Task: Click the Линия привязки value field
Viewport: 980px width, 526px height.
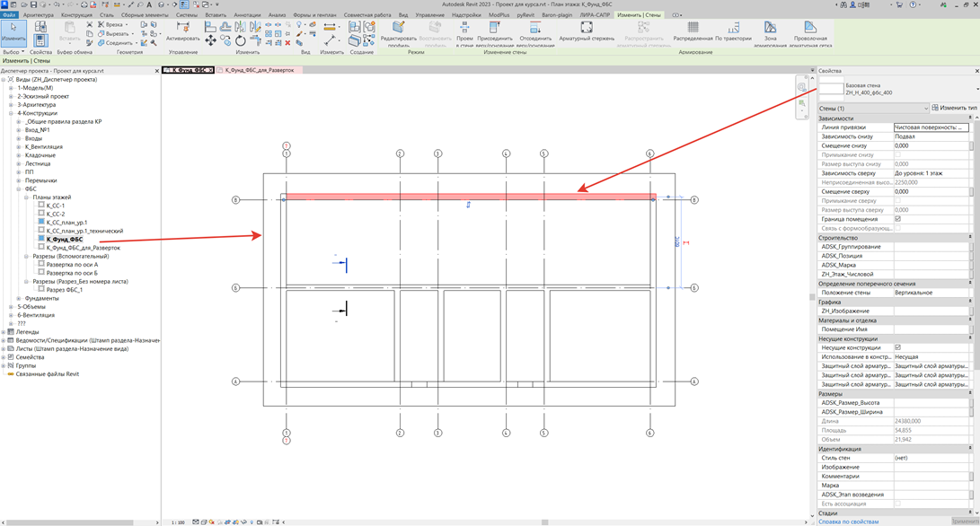Action: point(931,127)
